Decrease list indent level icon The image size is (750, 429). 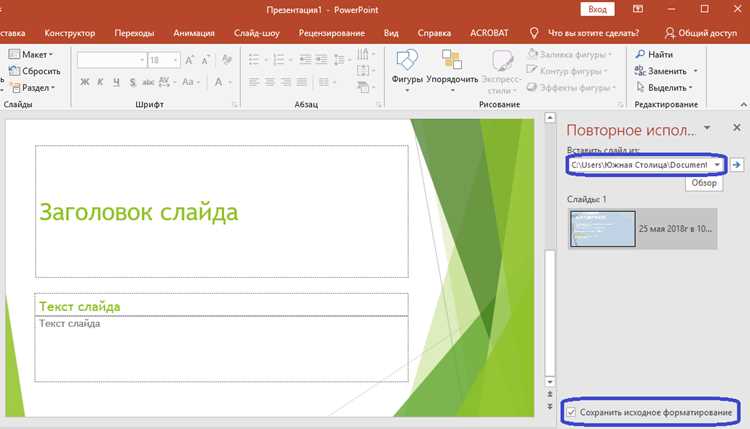coord(305,60)
